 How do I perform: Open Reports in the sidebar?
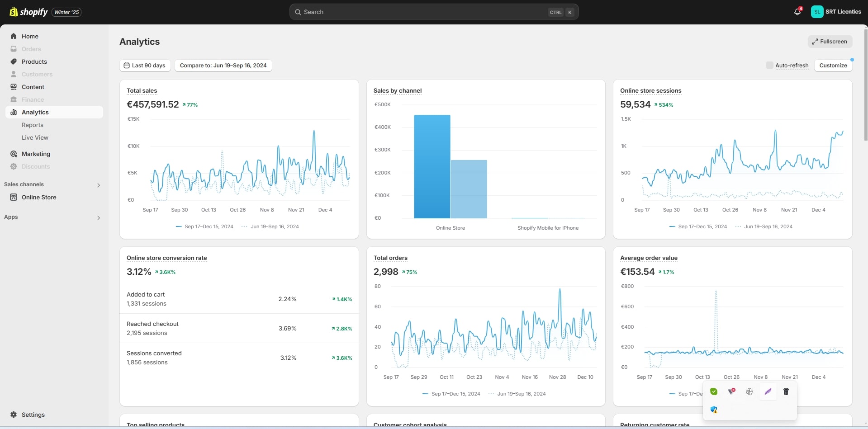(x=33, y=125)
